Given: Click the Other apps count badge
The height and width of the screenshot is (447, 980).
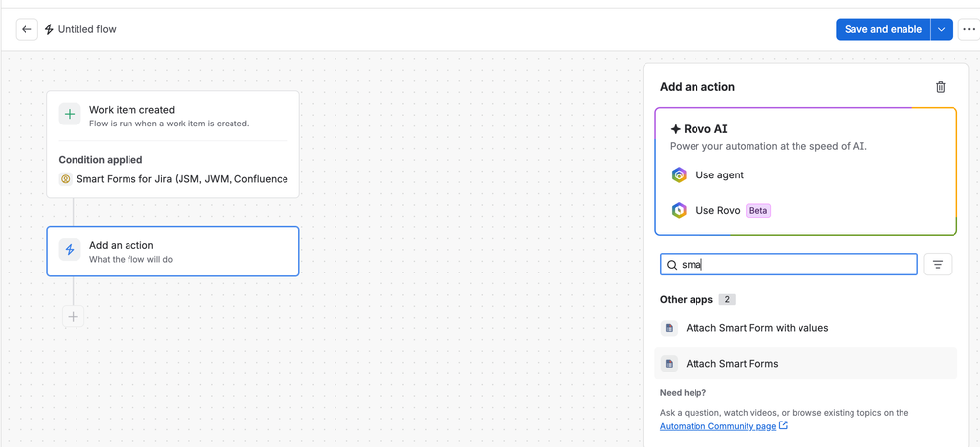Looking at the screenshot, I should tap(727, 300).
